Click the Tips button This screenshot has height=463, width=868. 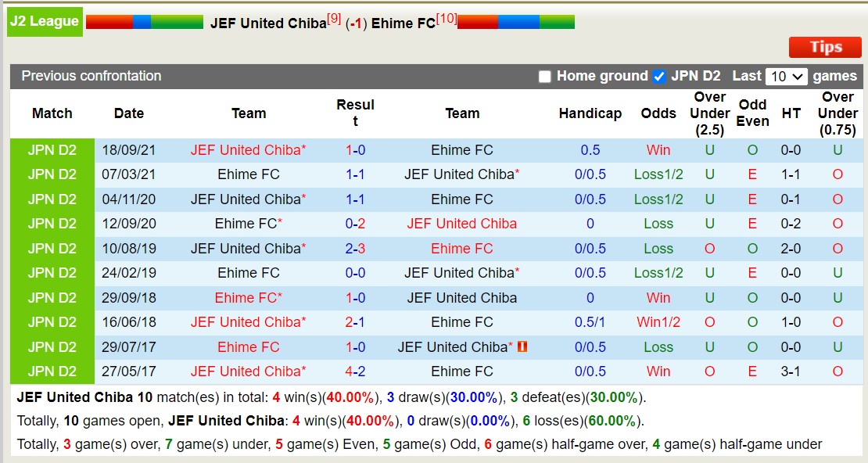point(825,47)
